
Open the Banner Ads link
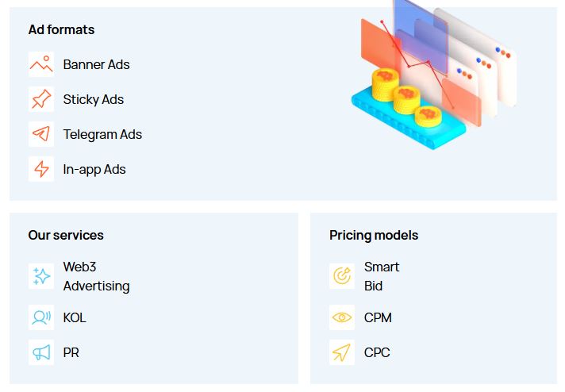pyautogui.click(x=96, y=64)
